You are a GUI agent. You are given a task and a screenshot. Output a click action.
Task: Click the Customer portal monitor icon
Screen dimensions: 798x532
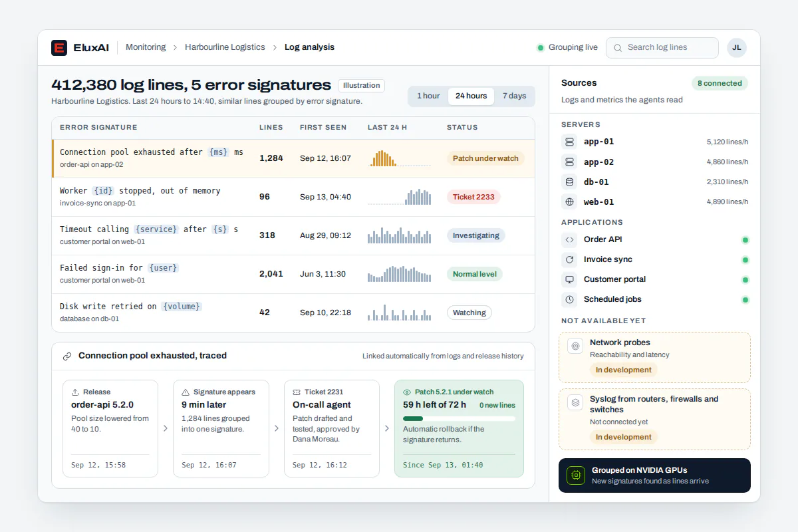(569, 279)
